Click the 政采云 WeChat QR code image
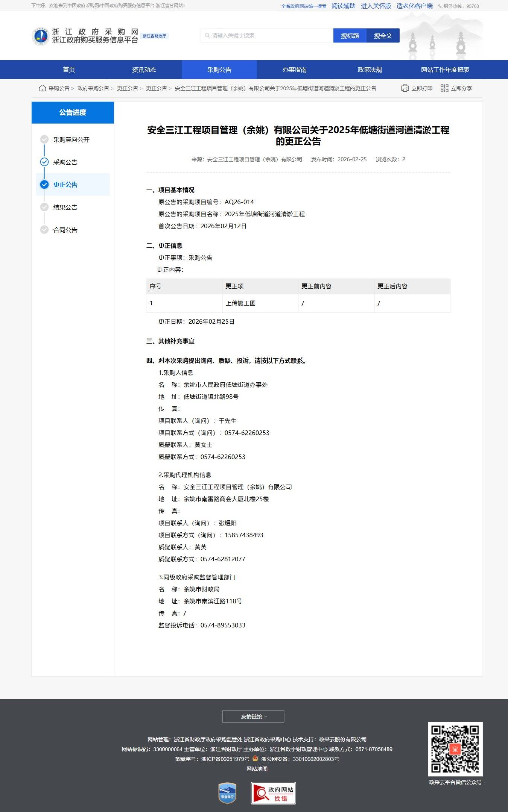This screenshot has height=812, width=508. click(x=455, y=749)
